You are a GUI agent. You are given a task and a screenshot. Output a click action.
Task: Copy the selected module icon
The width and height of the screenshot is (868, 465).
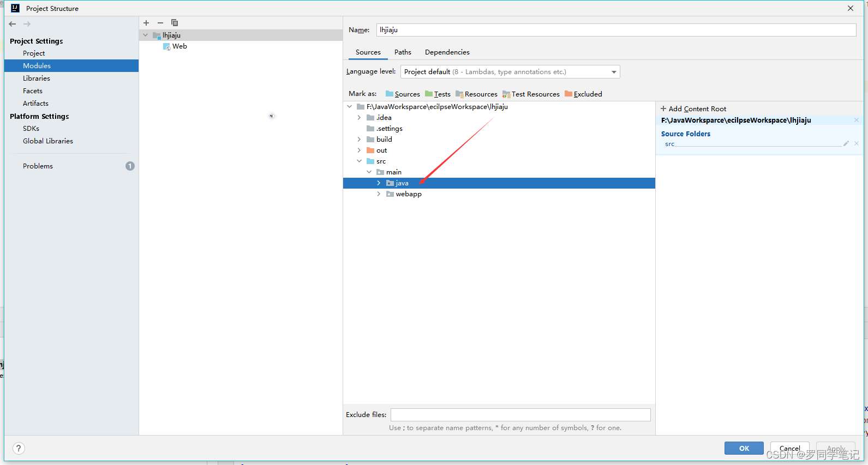coord(175,23)
